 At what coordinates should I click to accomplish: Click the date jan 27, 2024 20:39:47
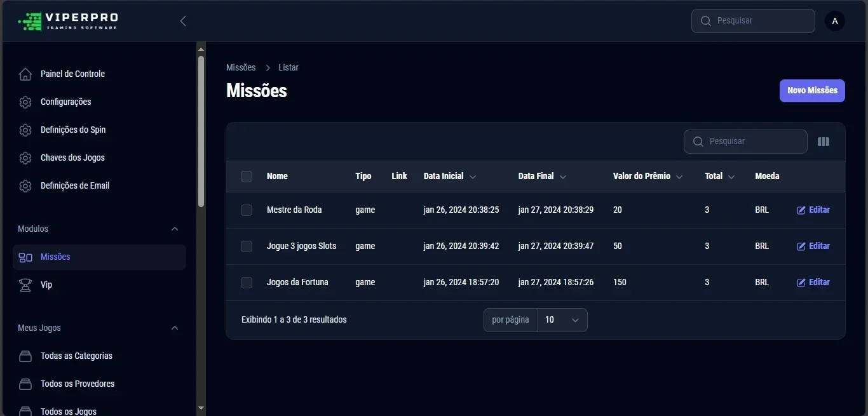click(556, 246)
